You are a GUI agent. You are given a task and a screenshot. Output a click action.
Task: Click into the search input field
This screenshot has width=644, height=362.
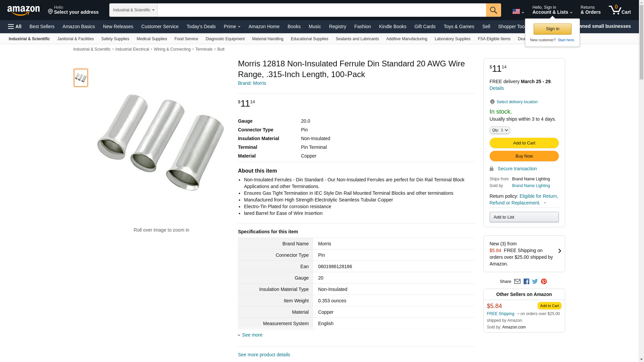pos(321,10)
